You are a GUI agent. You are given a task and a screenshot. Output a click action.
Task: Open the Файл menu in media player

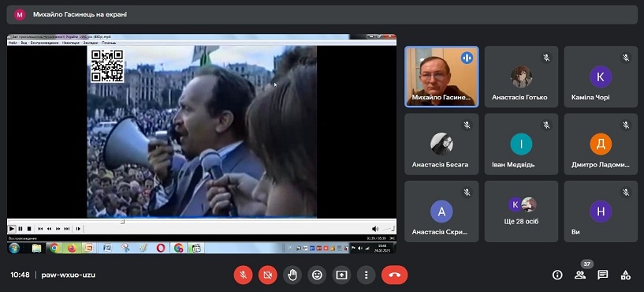point(13,43)
